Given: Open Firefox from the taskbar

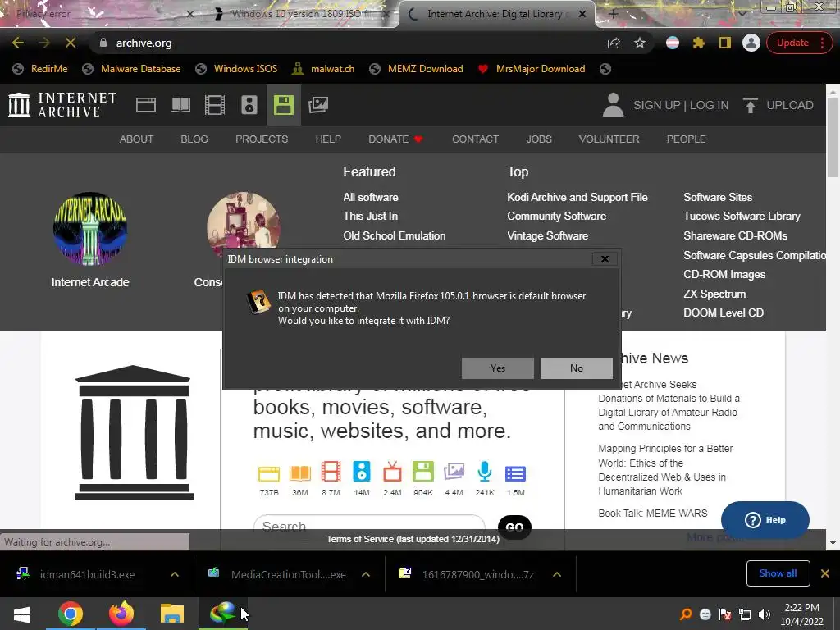Looking at the screenshot, I should [x=121, y=614].
